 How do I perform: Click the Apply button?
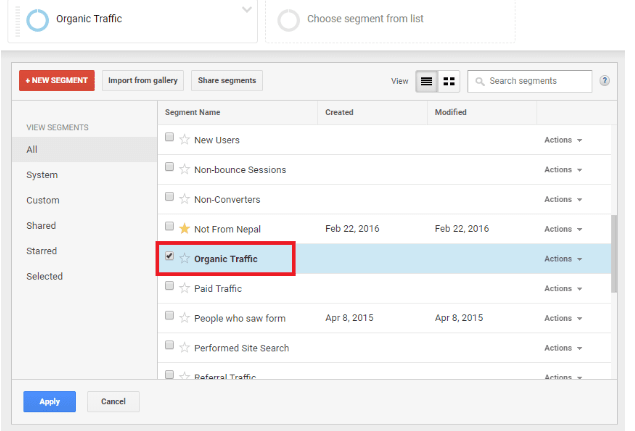tap(49, 401)
